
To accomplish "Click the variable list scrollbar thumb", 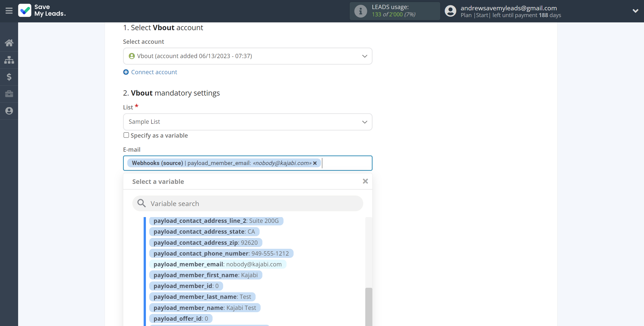I will pos(369,307).
